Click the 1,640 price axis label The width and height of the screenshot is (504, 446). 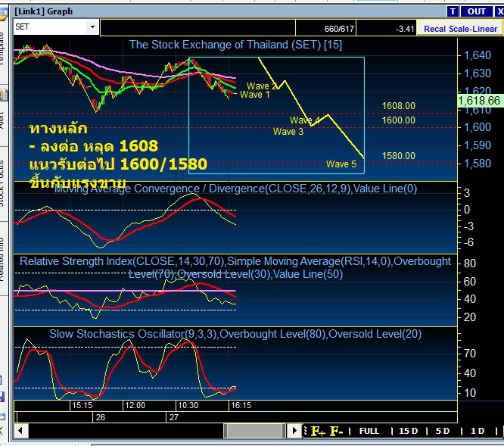coord(478,55)
